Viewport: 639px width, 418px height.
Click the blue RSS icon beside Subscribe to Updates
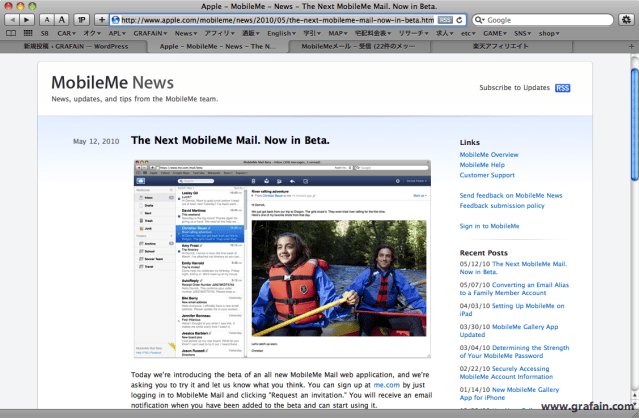(x=562, y=88)
